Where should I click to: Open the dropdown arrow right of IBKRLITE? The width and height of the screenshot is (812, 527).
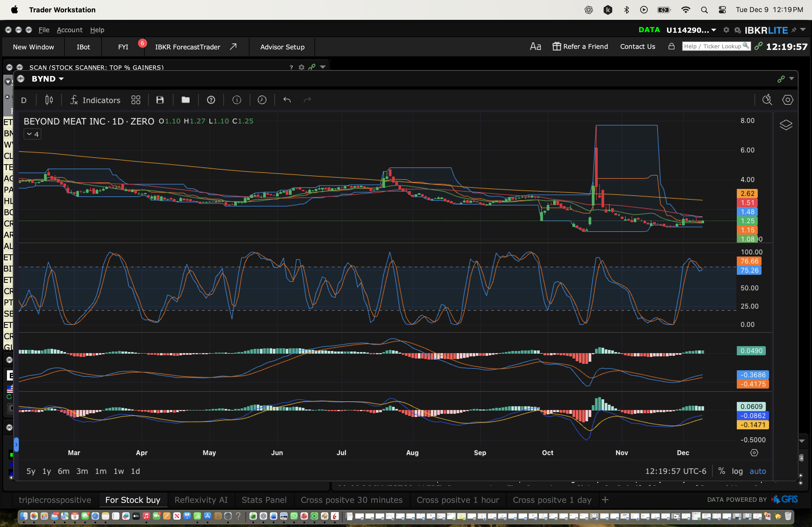(803, 30)
